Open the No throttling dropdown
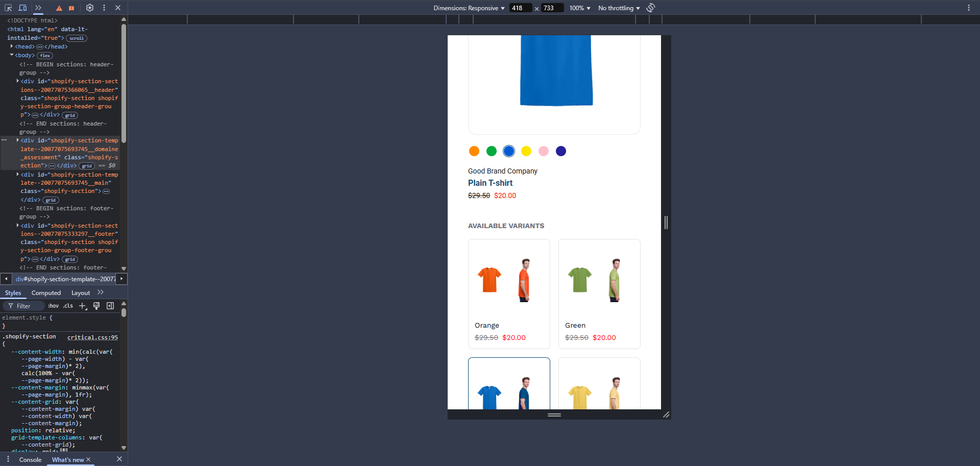Image resolution: width=980 pixels, height=466 pixels. 619,8
